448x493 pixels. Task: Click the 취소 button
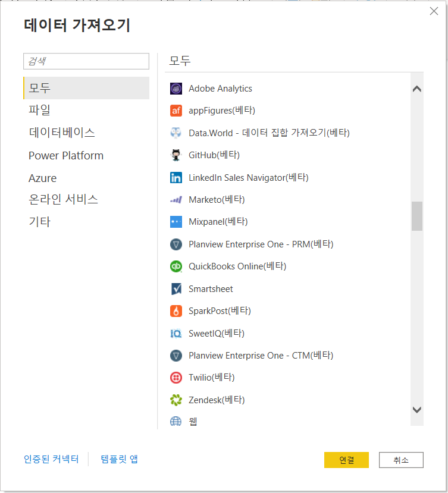coord(401,460)
